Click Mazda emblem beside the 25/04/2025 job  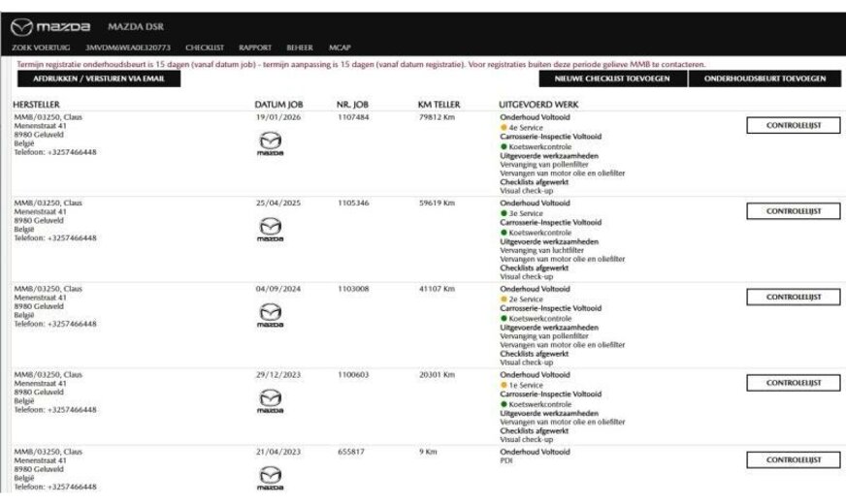click(270, 231)
